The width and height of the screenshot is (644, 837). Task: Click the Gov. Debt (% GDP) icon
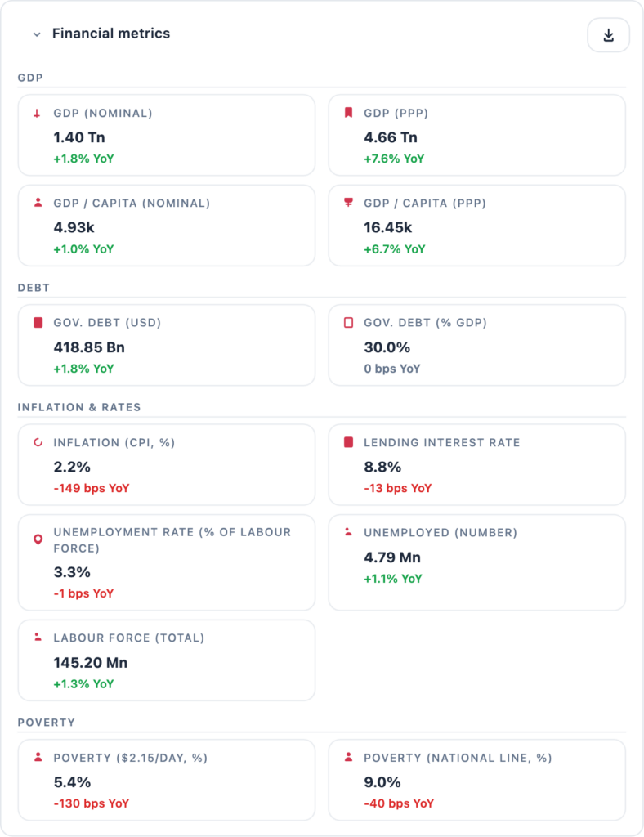(348, 323)
